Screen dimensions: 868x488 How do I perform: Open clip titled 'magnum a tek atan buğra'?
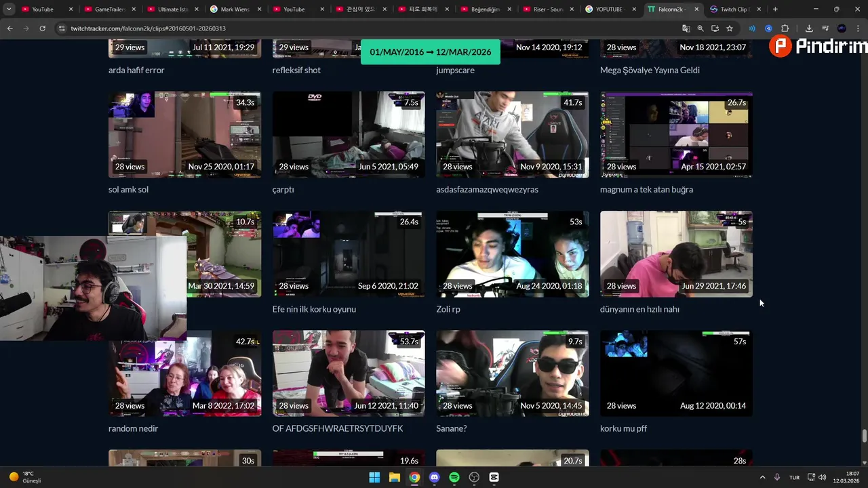click(646, 190)
